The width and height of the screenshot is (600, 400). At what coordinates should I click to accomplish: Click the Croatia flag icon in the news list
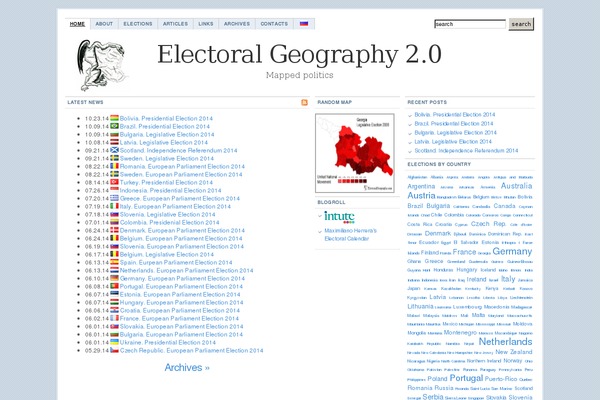[114, 310]
